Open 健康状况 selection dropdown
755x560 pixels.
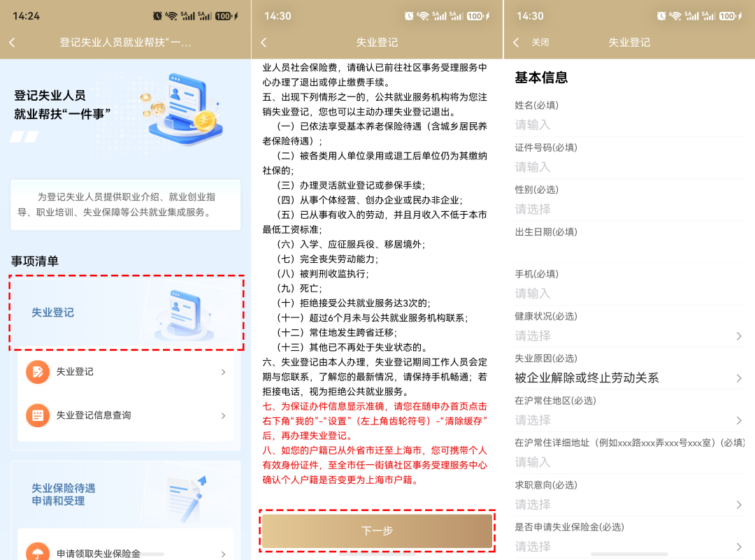(629, 336)
